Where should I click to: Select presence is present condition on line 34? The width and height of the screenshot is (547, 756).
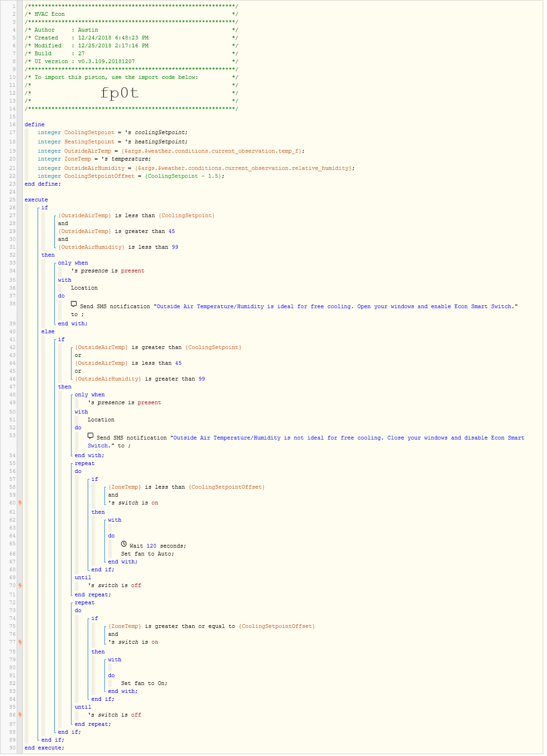108,271
